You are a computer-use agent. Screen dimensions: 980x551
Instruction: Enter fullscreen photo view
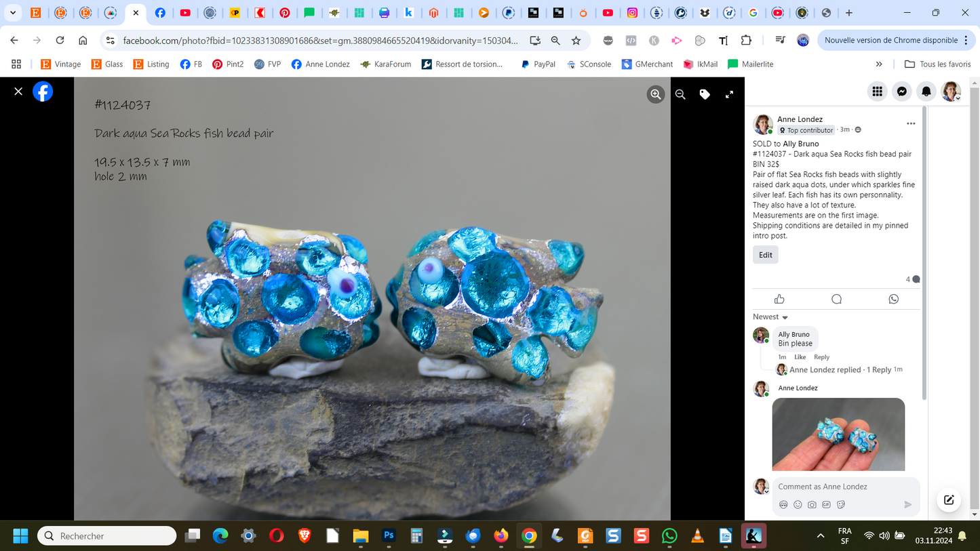(x=729, y=95)
